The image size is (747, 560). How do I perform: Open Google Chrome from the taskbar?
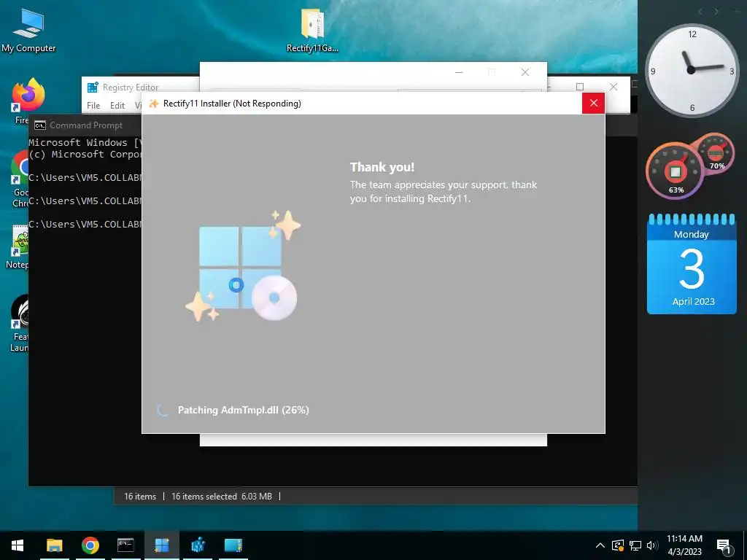(x=90, y=545)
